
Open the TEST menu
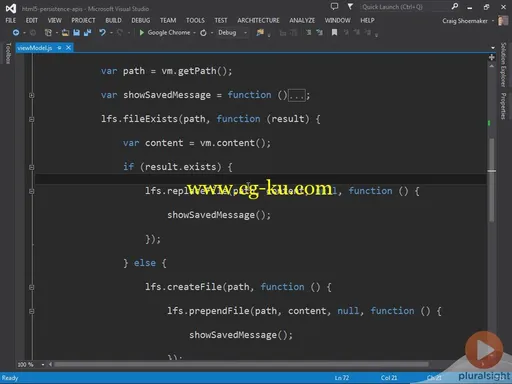221,20
